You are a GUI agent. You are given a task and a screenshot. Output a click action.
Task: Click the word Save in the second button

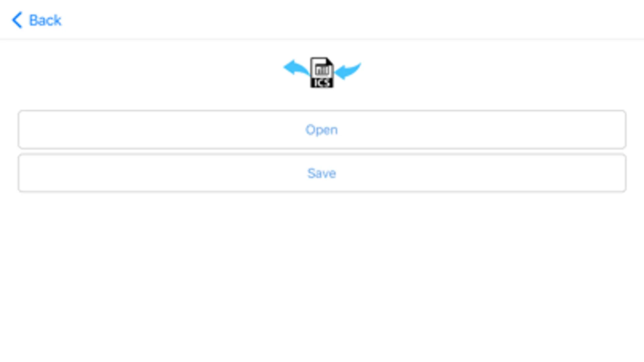point(321,173)
